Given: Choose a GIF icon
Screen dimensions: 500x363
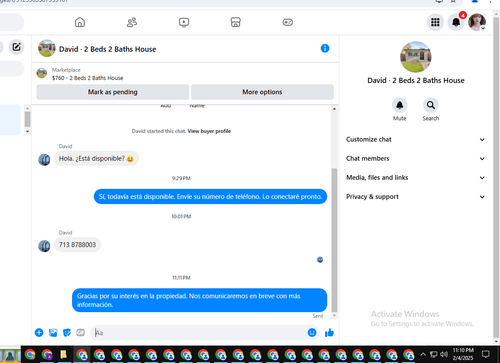Looking at the screenshot, I should pos(81,332).
